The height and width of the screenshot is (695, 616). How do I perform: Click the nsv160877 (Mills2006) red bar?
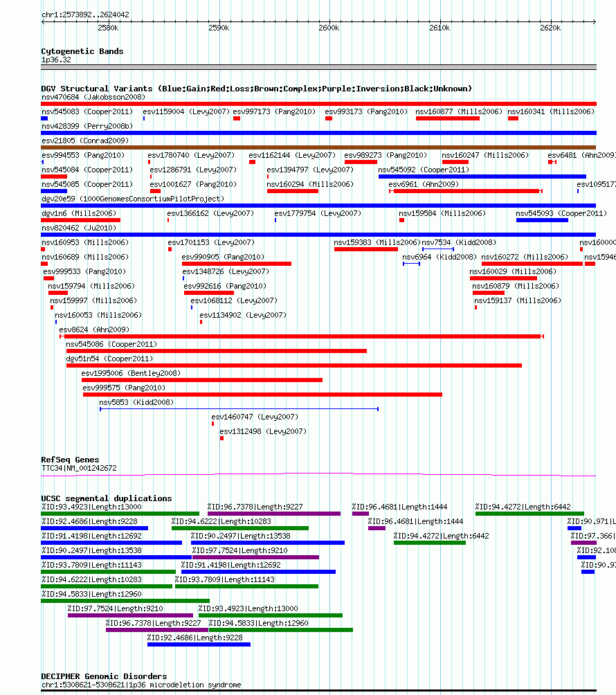click(x=448, y=118)
